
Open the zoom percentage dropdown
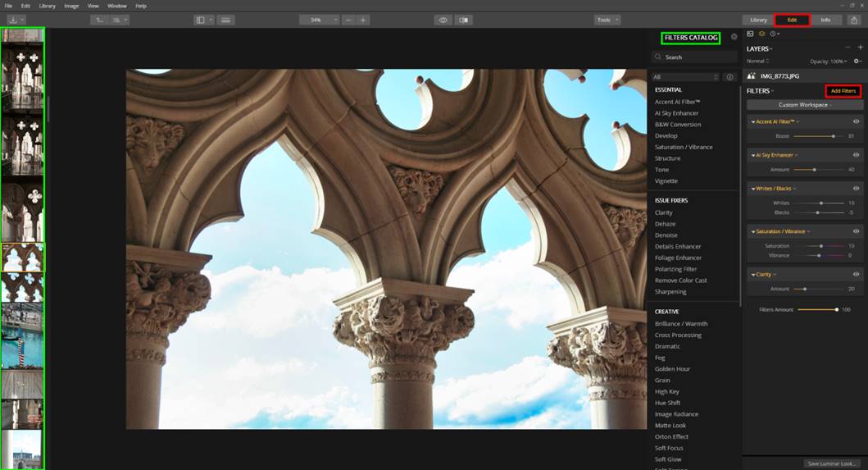pos(320,20)
